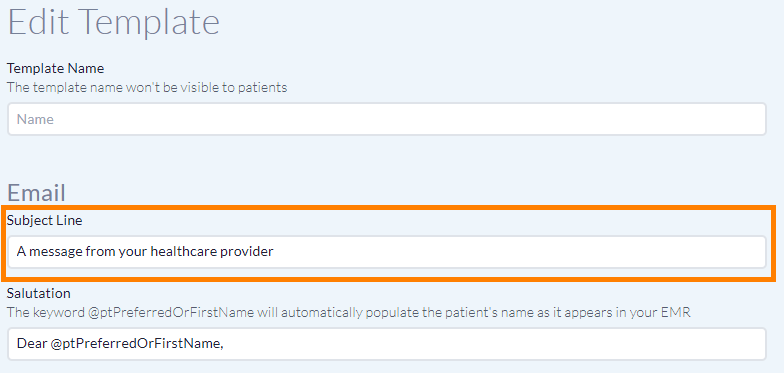
Task: Click the "Name" placeholder text
Action: coord(35,120)
